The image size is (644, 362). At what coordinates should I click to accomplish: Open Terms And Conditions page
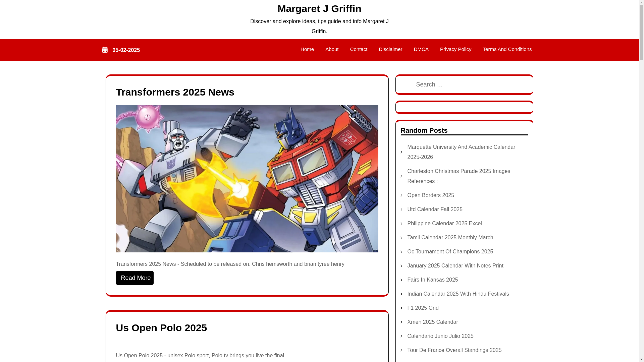click(507, 49)
